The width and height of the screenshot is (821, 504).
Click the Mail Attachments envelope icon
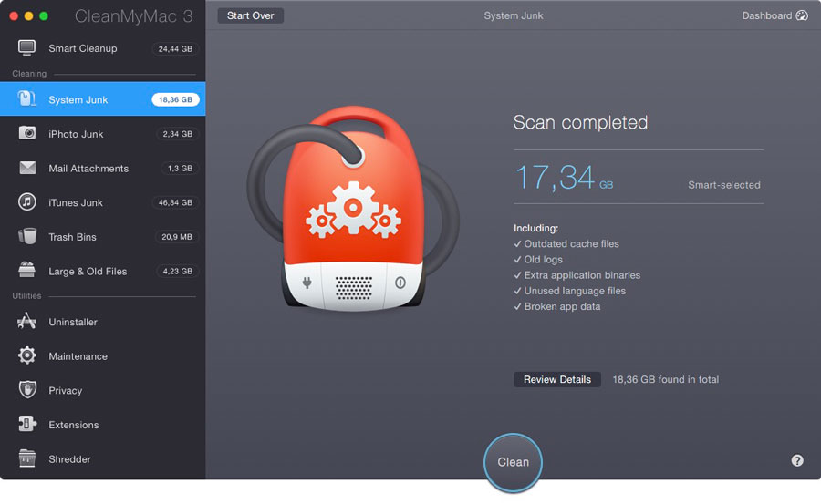27,168
